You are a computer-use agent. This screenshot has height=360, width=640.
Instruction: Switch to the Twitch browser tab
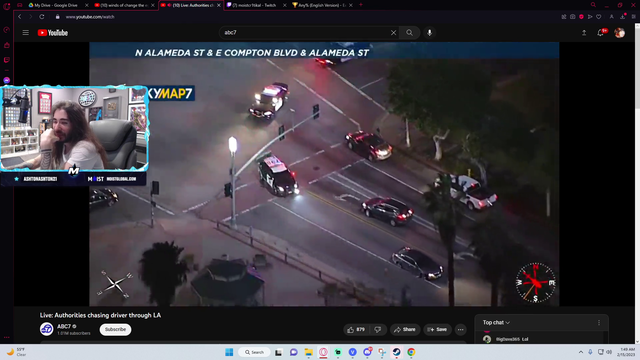(257, 5)
